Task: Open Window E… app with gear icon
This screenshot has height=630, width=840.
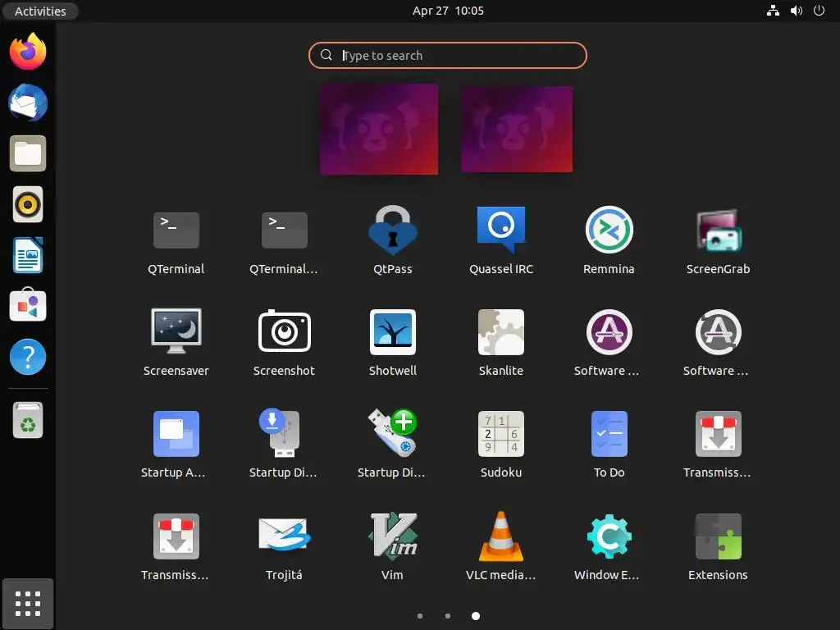Action: coord(609,536)
